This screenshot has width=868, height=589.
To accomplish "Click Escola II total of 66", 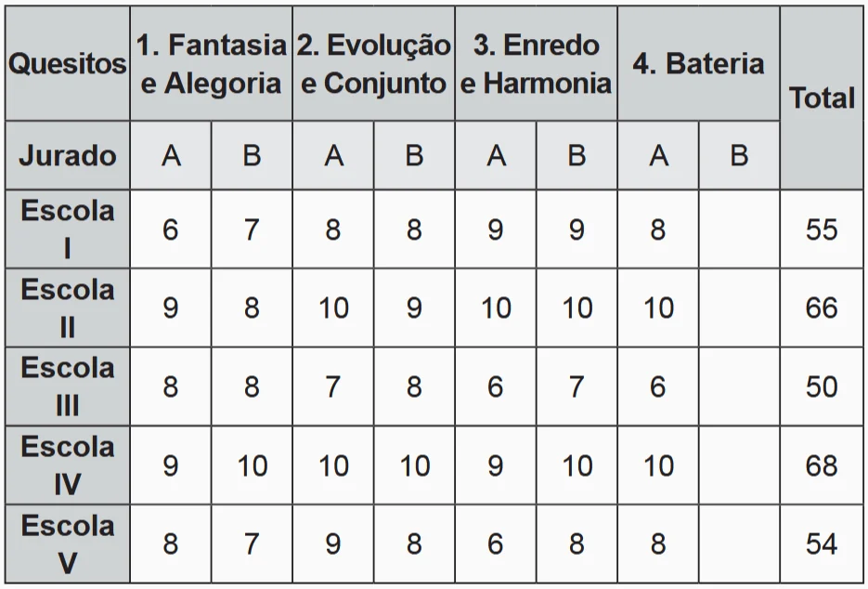I will pyautogui.click(x=822, y=308).
